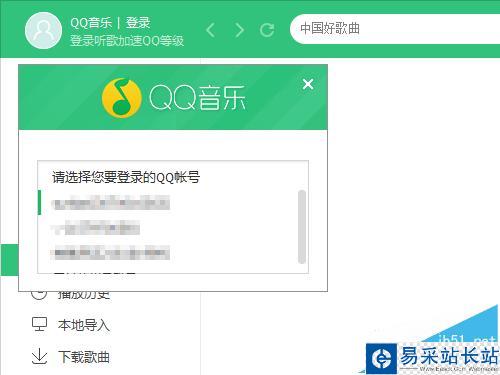Image resolution: width=500 pixels, height=375 pixels.
Task: Click the download arrow icon beside 下载歌曲
Action: pyautogui.click(x=39, y=356)
